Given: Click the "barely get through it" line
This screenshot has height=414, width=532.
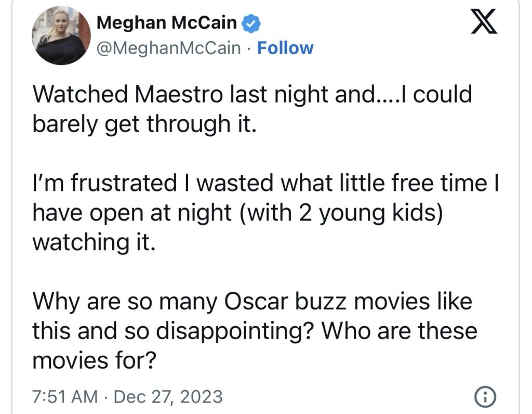Looking at the screenshot, I should (144, 124).
